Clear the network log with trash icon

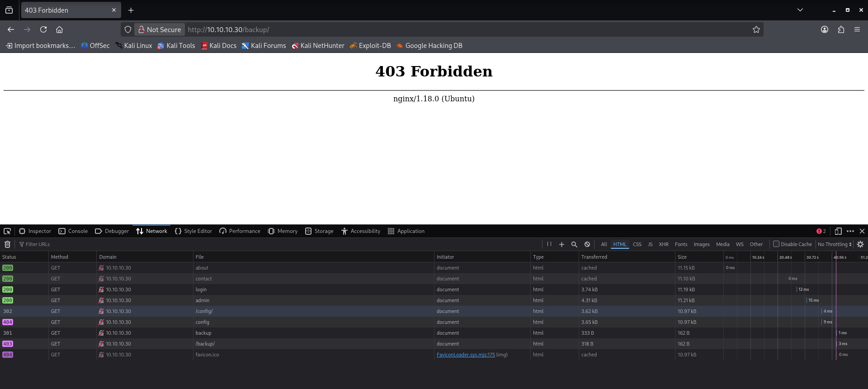tap(7, 244)
